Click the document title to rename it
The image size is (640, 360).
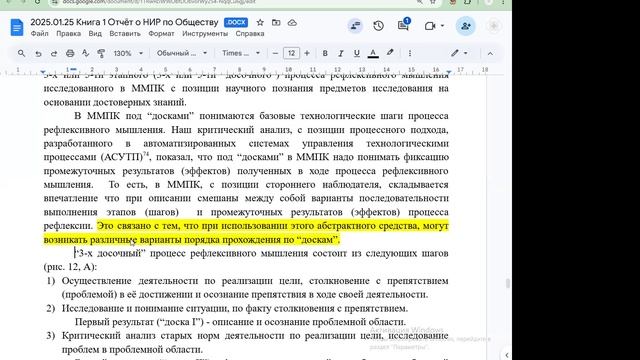(x=124, y=22)
